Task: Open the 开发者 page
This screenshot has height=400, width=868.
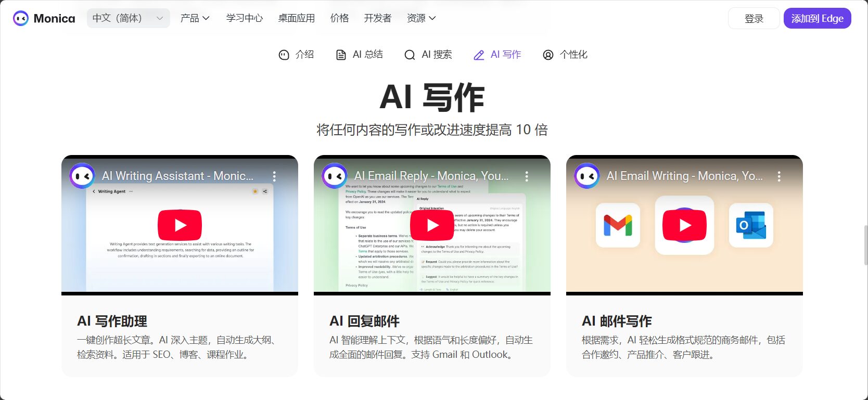Action: pyautogui.click(x=378, y=18)
